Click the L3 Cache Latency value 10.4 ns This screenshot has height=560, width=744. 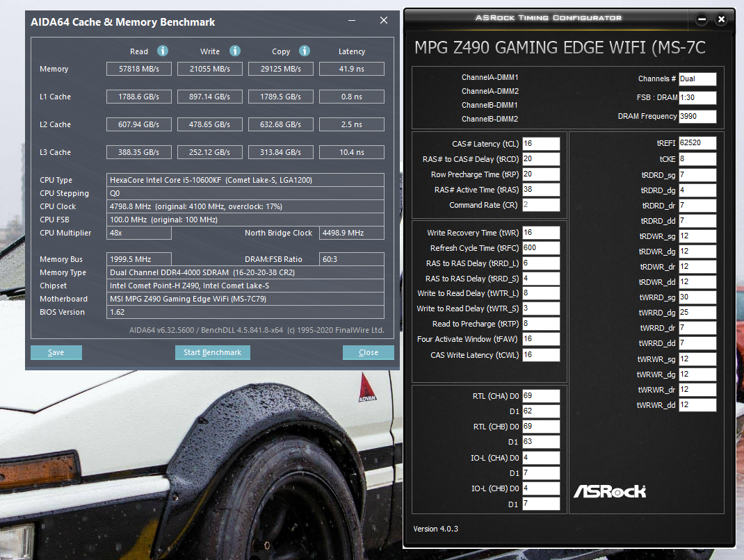click(352, 152)
